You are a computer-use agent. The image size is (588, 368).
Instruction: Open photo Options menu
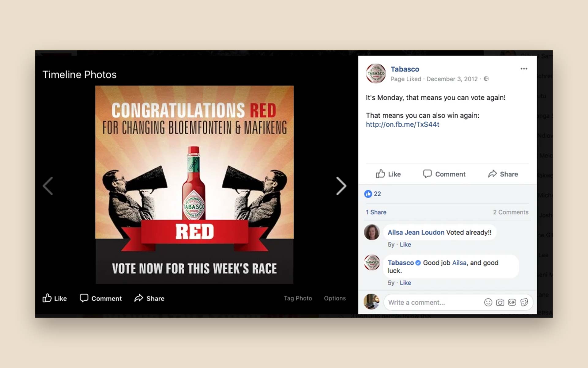(x=335, y=298)
